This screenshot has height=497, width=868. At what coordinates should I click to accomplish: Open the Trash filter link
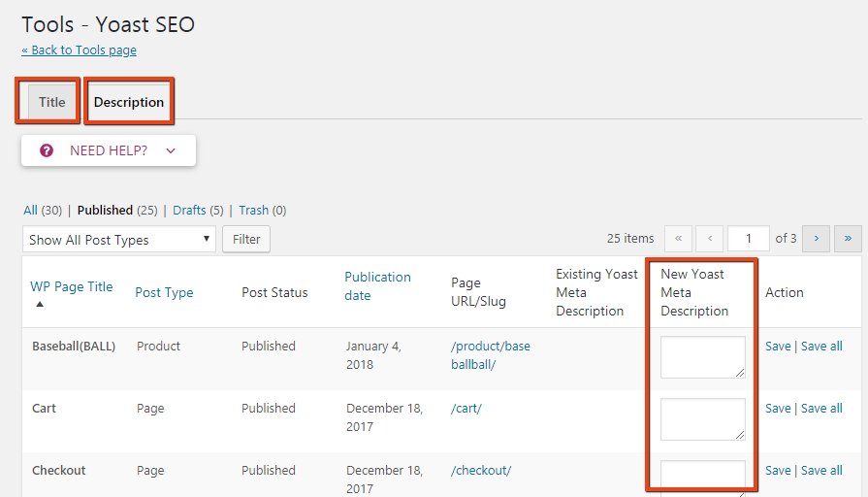tap(253, 210)
